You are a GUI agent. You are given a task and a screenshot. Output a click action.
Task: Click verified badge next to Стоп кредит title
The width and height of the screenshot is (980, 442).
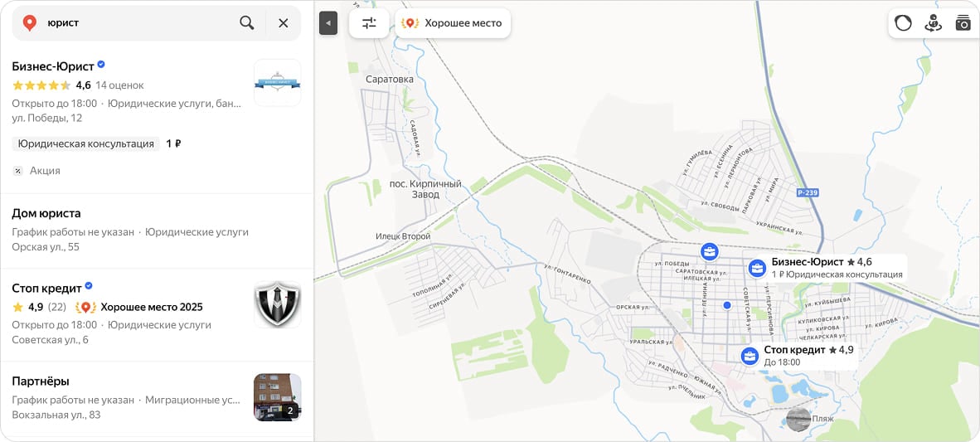tap(89, 286)
